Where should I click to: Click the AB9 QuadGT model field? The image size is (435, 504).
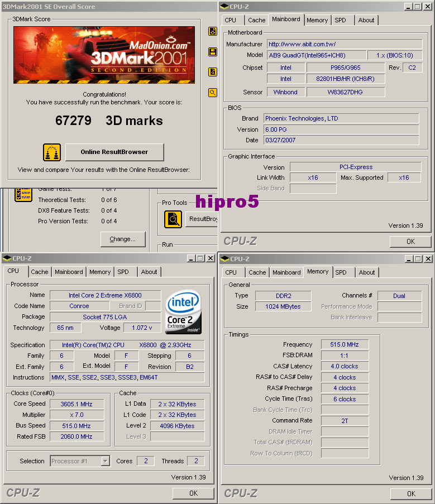tap(317, 55)
